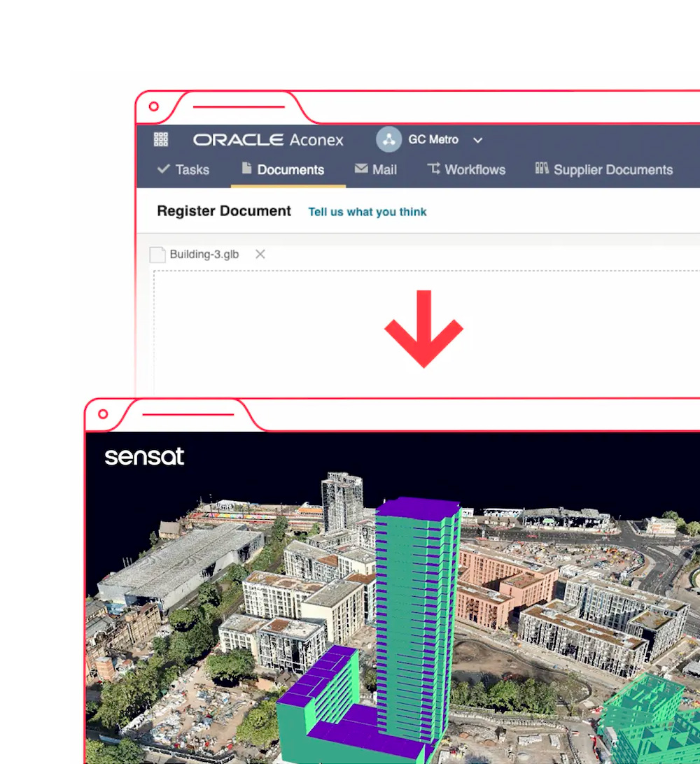The width and height of the screenshot is (700, 764).
Task: Click the file icon on the Building-3.glb chip
Action: 157,255
